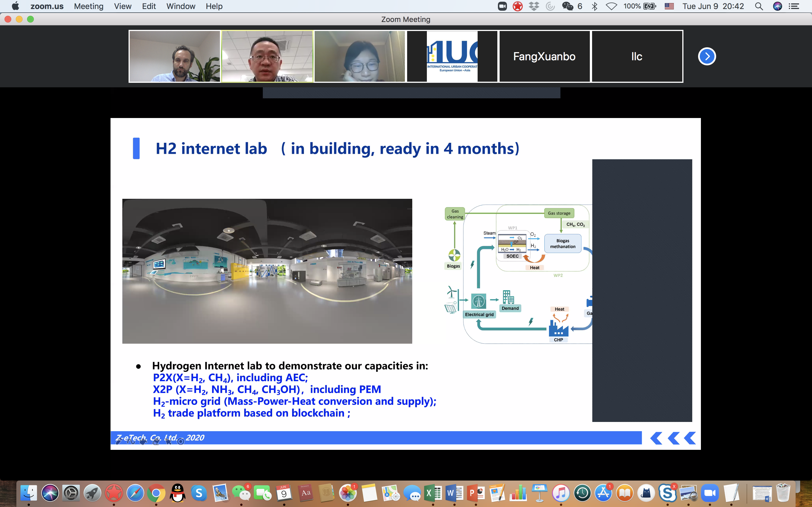
Task: Click Zoom app icon in the Dock
Action: point(710,493)
